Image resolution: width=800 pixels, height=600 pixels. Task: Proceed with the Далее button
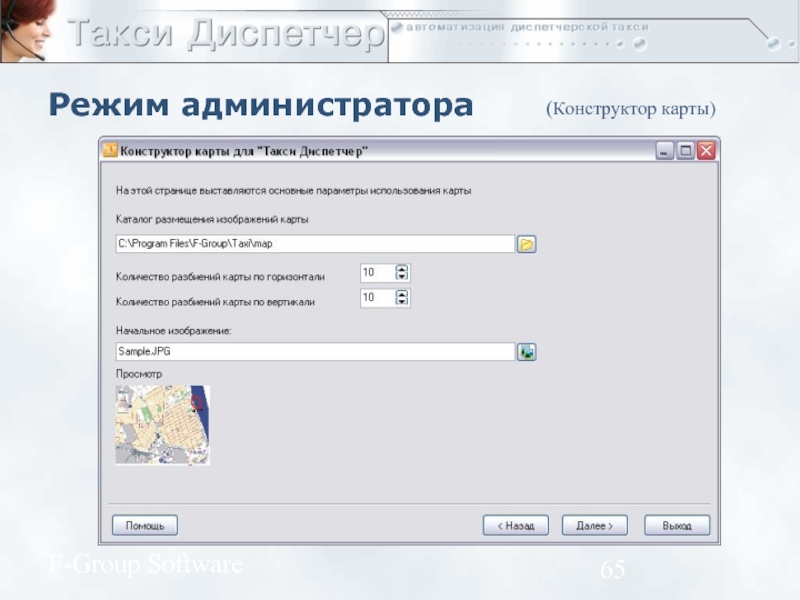coord(595,525)
